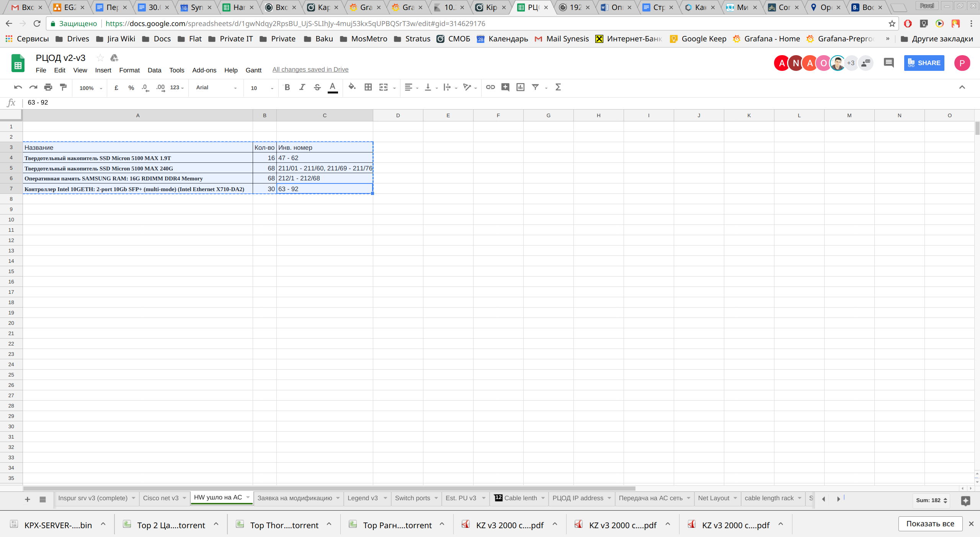Open the text color picker
Screen dimensions: 980x537
tap(333, 87)
